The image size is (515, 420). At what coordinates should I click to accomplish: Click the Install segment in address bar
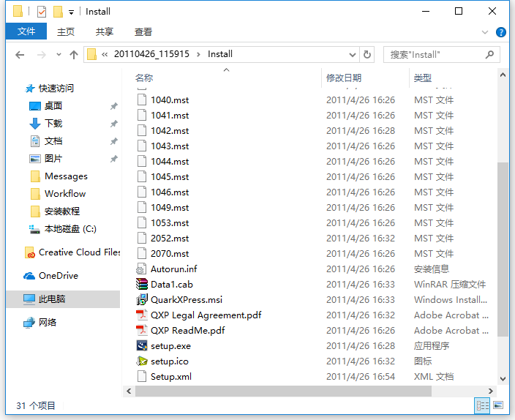click(220, 54)
